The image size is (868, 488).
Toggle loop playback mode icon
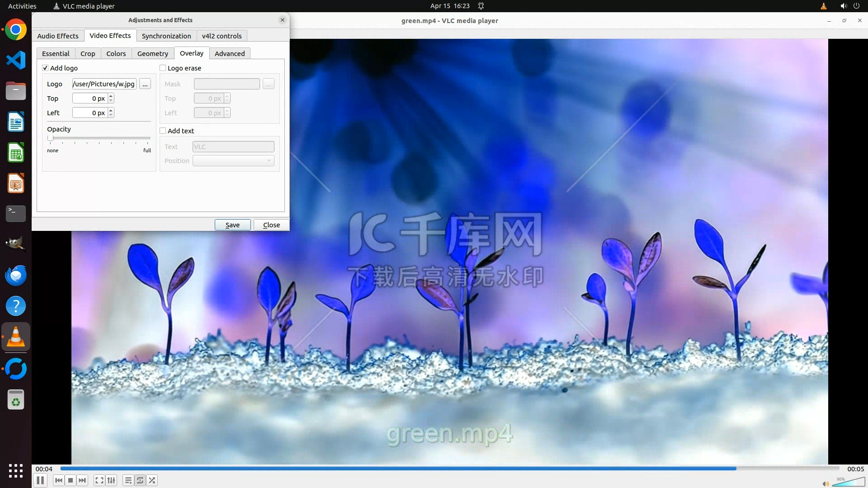click(x=140, y=480)
